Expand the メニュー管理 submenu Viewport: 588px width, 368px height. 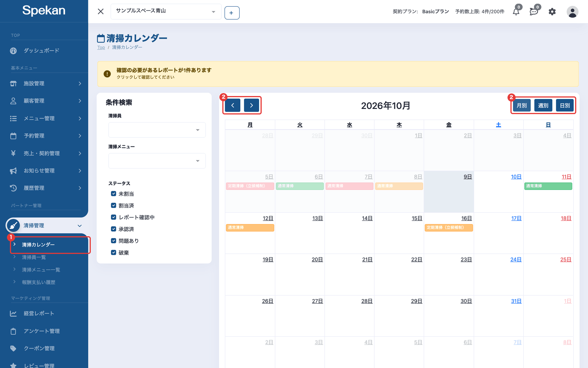(x=79, y=118)
